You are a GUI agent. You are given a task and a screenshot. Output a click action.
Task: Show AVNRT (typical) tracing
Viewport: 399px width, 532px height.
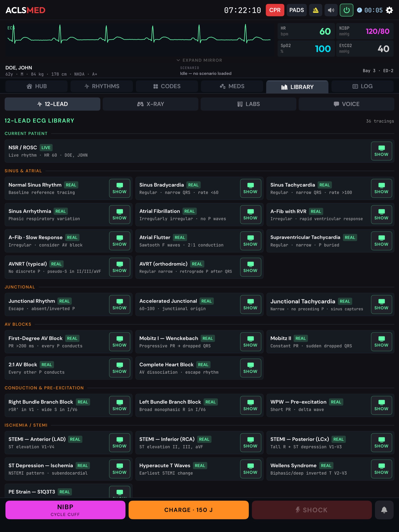pyautogui.click(x=119, y=267)
